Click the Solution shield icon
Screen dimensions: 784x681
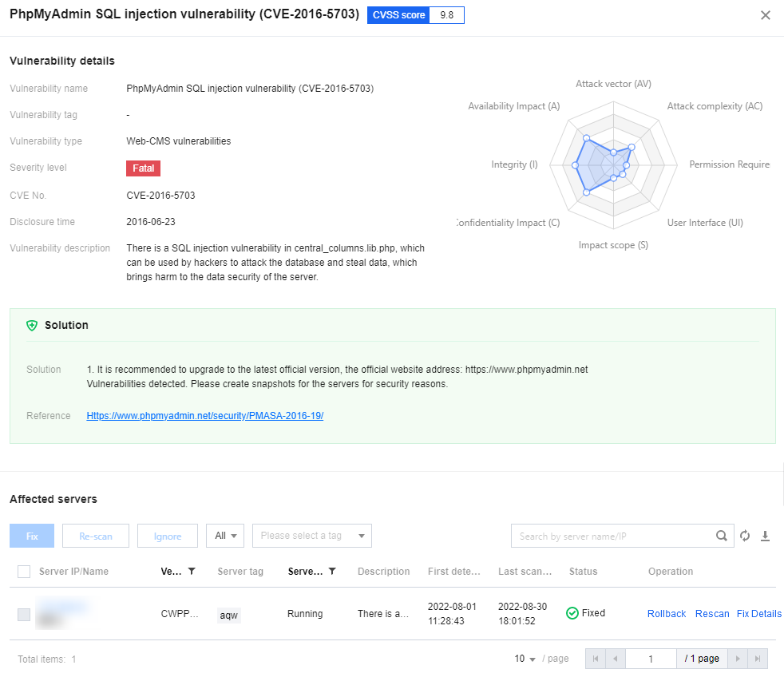(32, 325)
